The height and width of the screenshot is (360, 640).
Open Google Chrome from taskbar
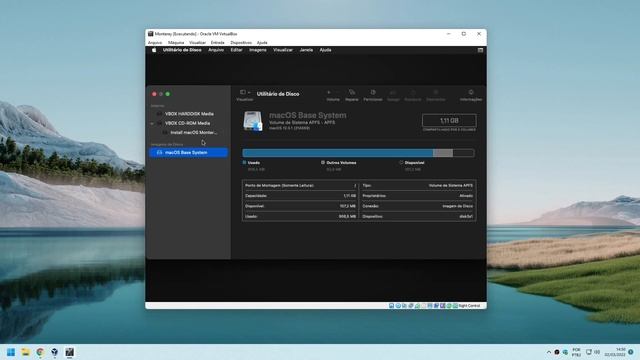click(x=40, y=352)
